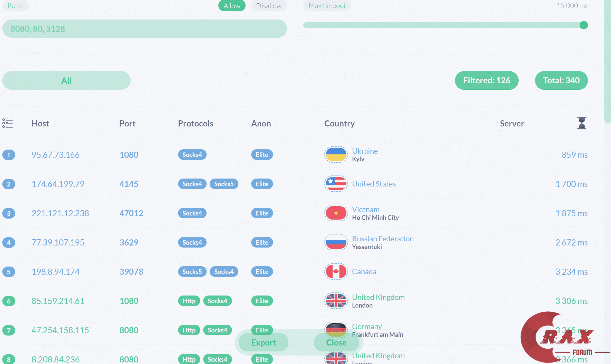Image resolution: width=611 pixels, height=364 pixels.
Task: Sort the table by Country column
Action: (339, 124)
